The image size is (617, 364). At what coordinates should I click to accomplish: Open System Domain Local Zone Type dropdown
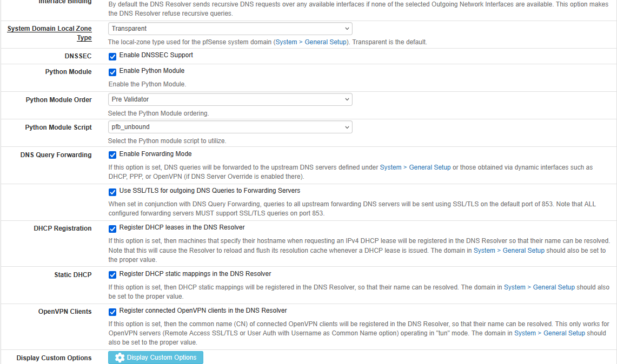click(230, 29)
